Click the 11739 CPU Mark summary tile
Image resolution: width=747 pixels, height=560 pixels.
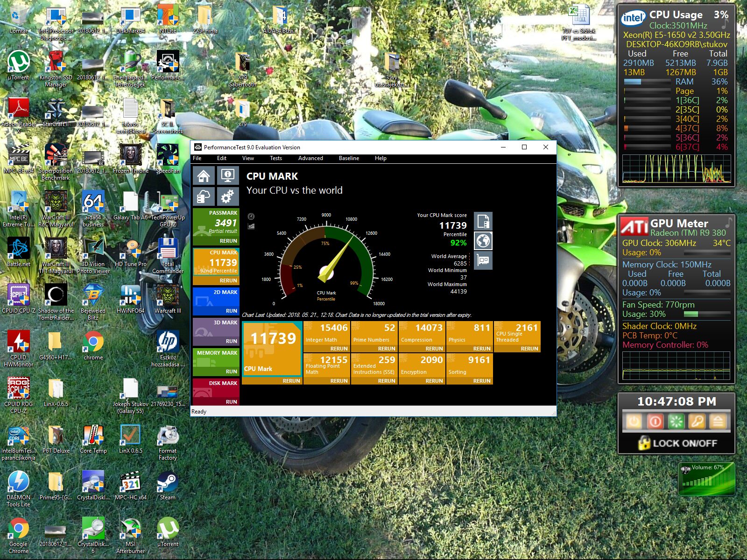272,349
